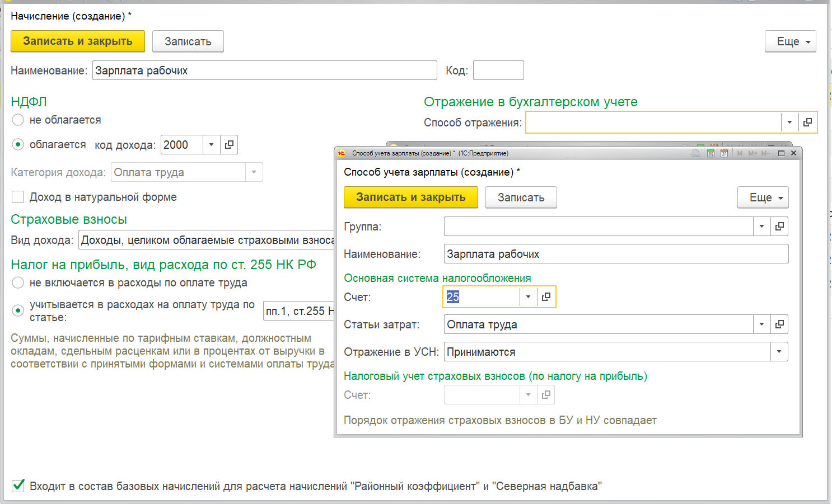Open the calculator icon in dialog title bar

pyautogui.click(x=711, y=153)
